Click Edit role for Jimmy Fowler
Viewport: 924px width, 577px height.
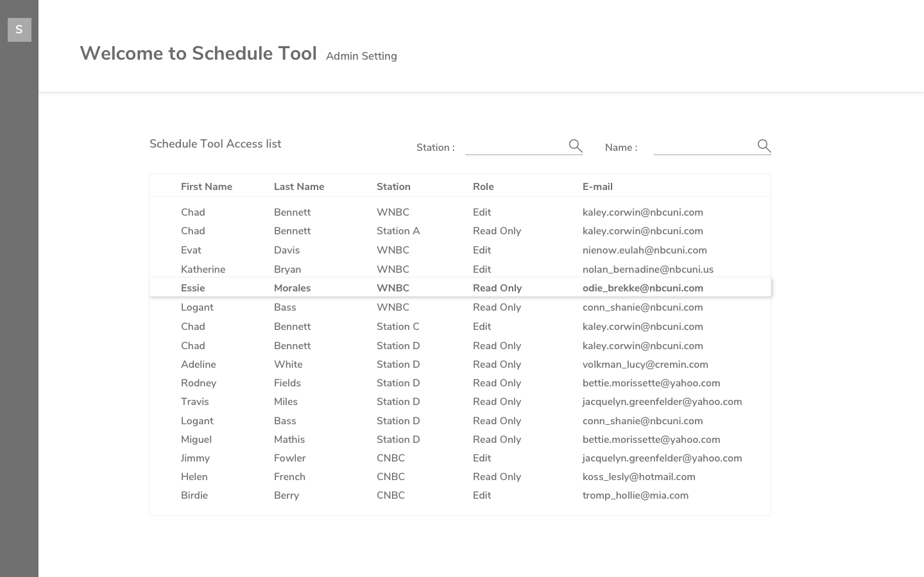(481, 458)
